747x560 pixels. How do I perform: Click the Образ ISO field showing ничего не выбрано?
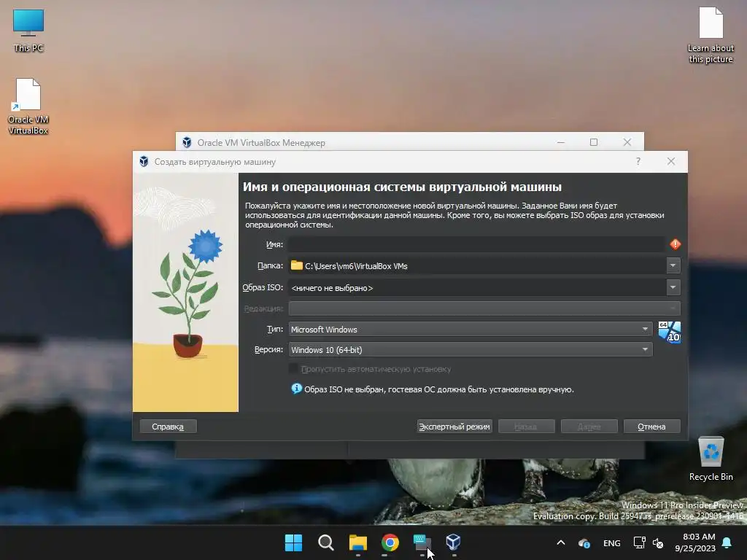point(477,287)
